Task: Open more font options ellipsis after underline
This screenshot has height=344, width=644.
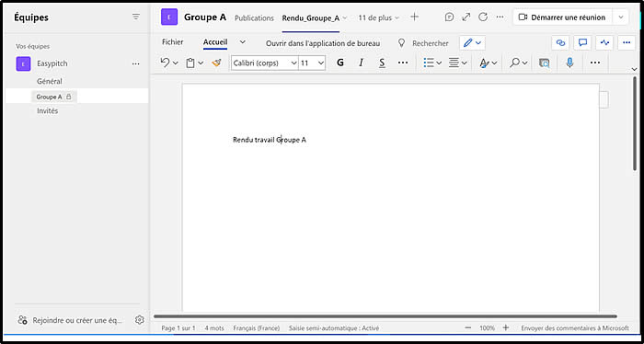Action: [x=403, y=63]
